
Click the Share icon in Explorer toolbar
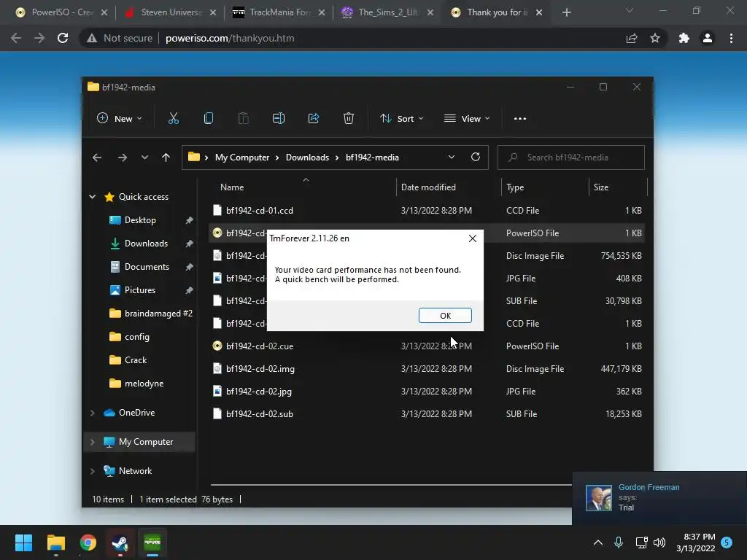314,119
